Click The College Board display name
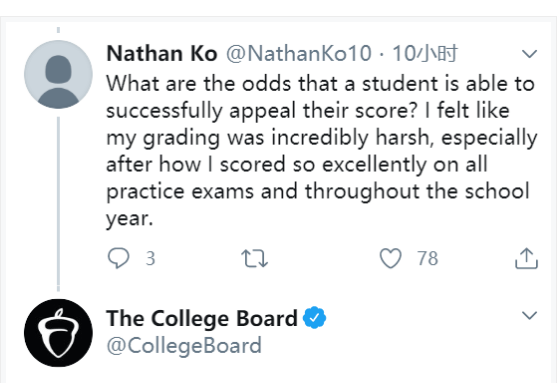The image size is (560, 383). [202, 318]
